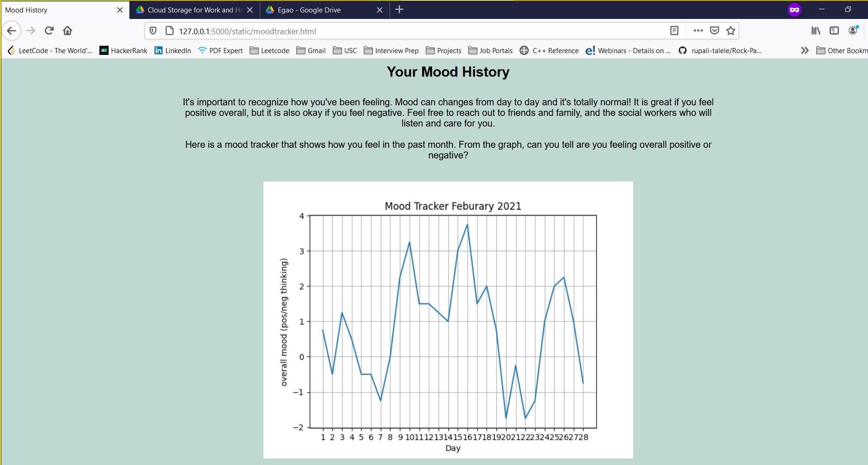Bookmark this page with star icon
This screenshot has height=465, width=868.
tap(731, 31)
